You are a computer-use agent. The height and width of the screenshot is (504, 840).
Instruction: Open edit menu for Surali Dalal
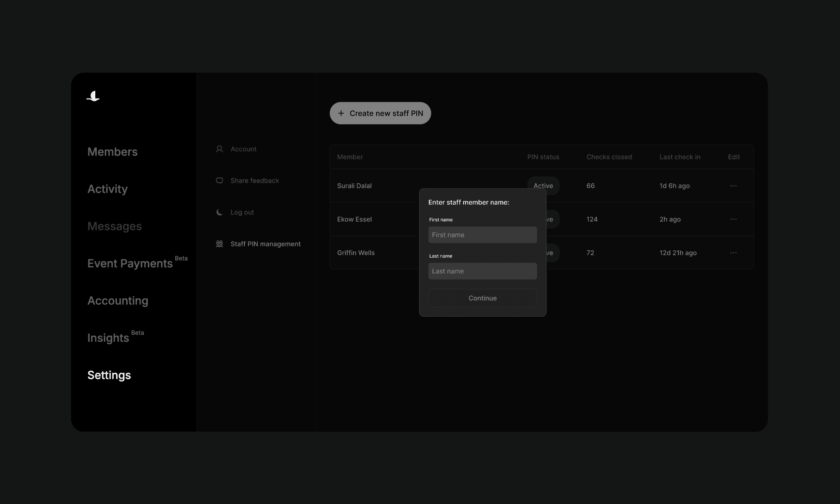click(x=733, y=186)
